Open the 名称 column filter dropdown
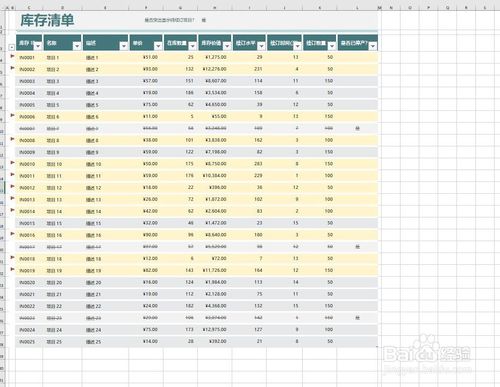 (77, 46)
